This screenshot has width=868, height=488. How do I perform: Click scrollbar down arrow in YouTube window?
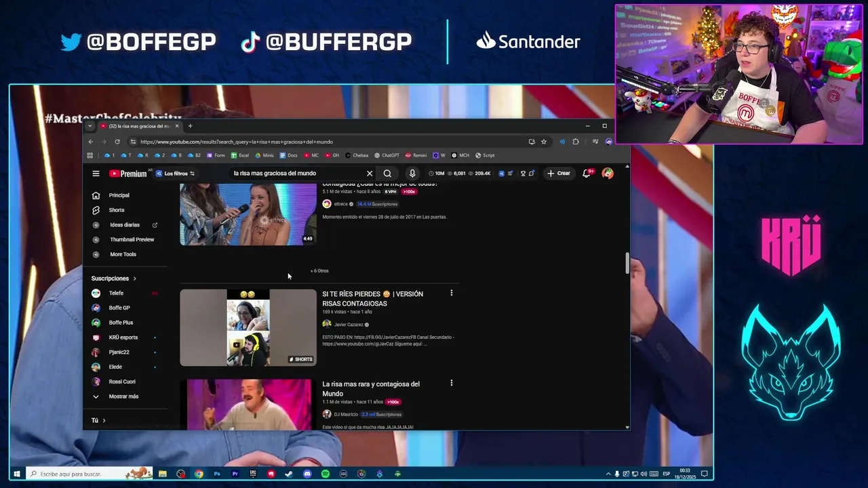pos(627,428)
